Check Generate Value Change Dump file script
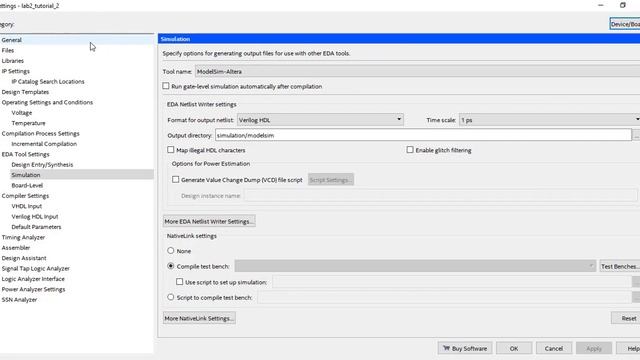This screenshot has width=640, height=360. (x=176, y=179)
